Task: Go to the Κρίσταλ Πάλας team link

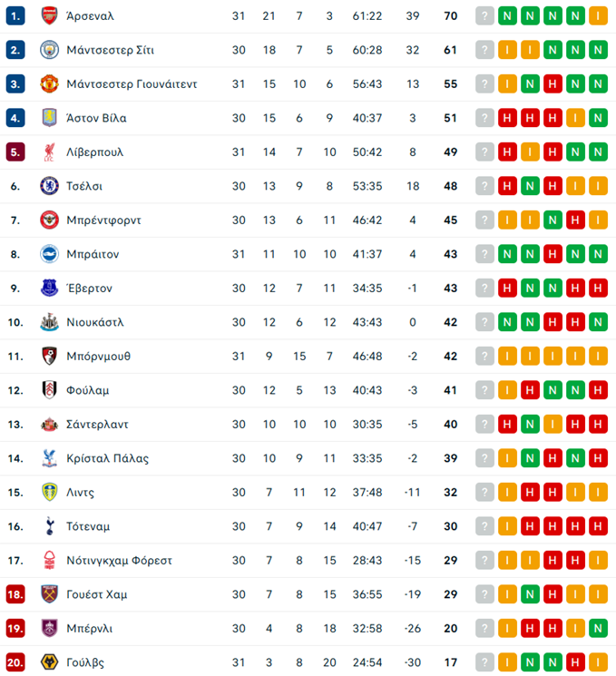Action: [x=107, y=458]
